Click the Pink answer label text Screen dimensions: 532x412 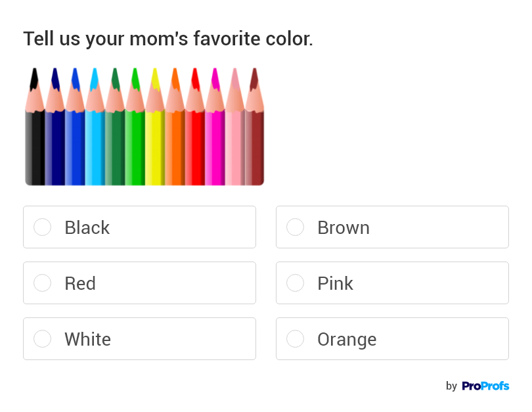point(335,283)
